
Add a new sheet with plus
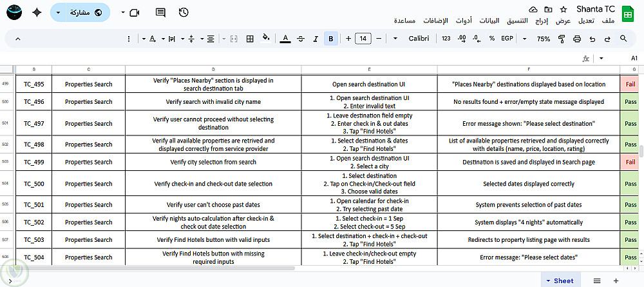[x=616, y=281]
